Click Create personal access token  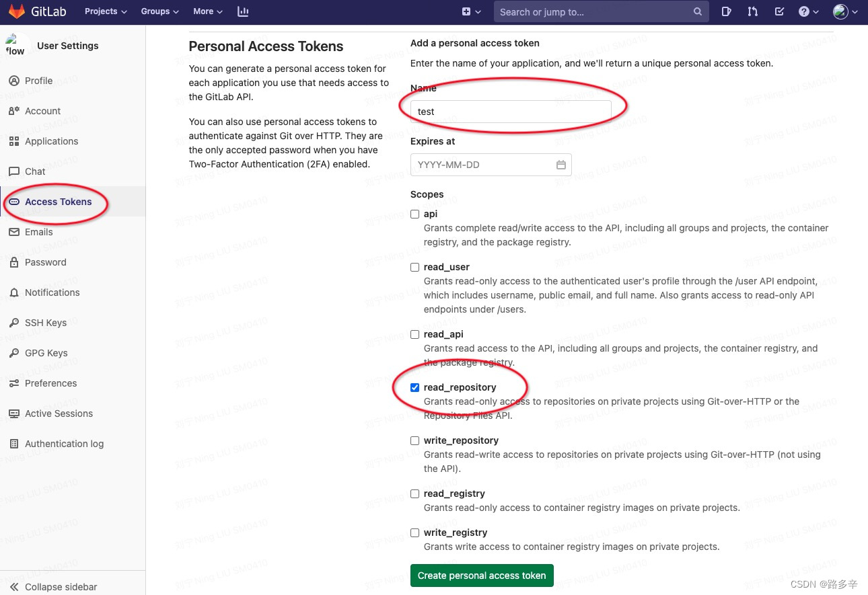click(x=482, y=576)
